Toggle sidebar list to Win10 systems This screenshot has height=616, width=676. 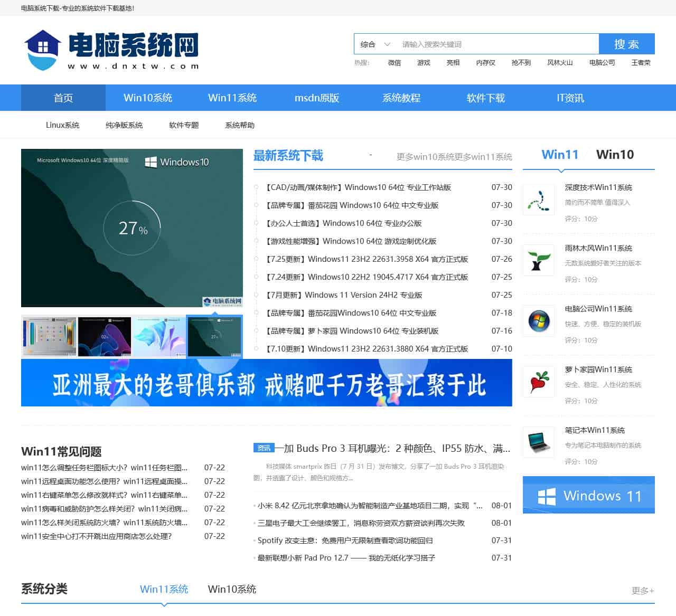(614, 155)
